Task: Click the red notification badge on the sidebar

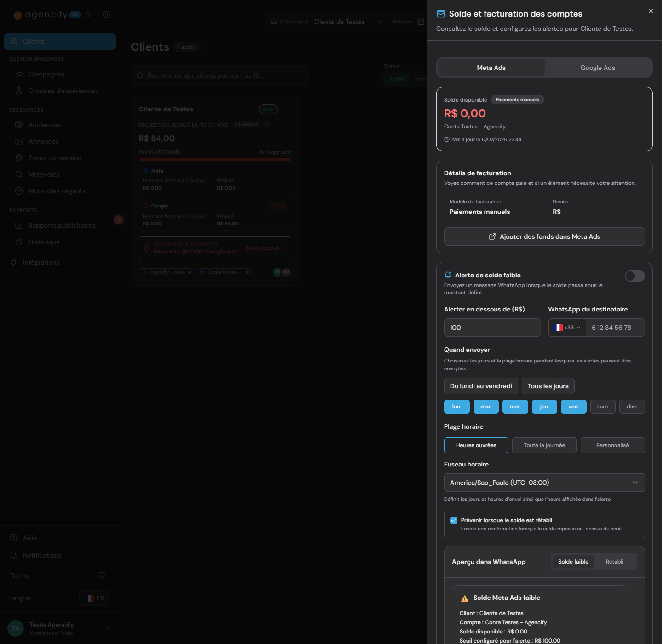Action: [x=119, y=220]
